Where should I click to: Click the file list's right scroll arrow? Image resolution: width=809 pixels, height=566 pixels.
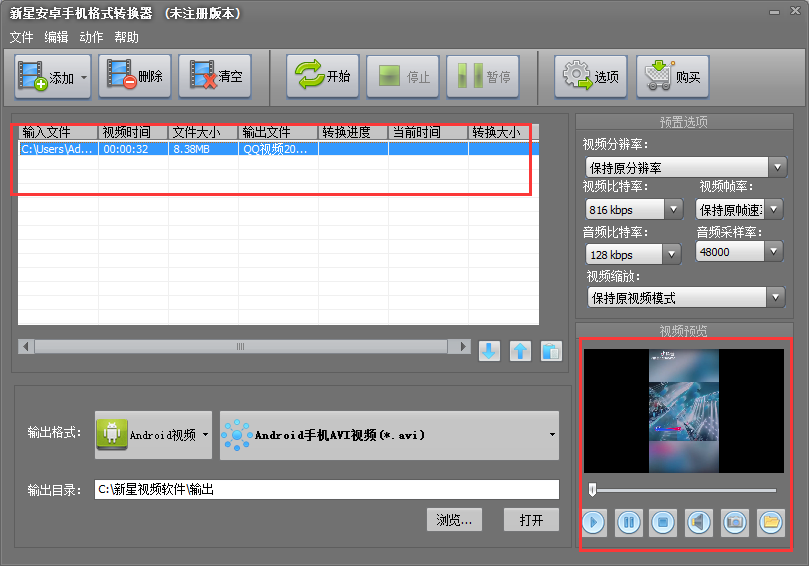tap(462, 346)
